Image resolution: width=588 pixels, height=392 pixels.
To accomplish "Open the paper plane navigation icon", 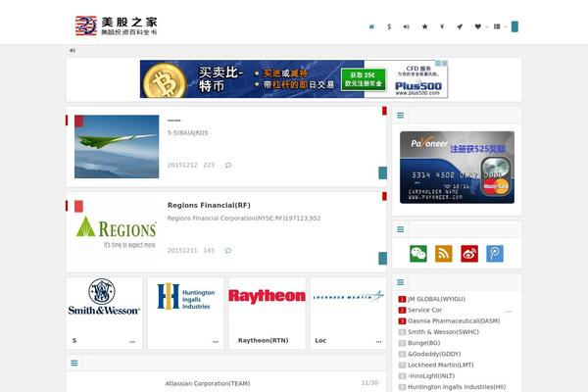I will pos(460,26).
